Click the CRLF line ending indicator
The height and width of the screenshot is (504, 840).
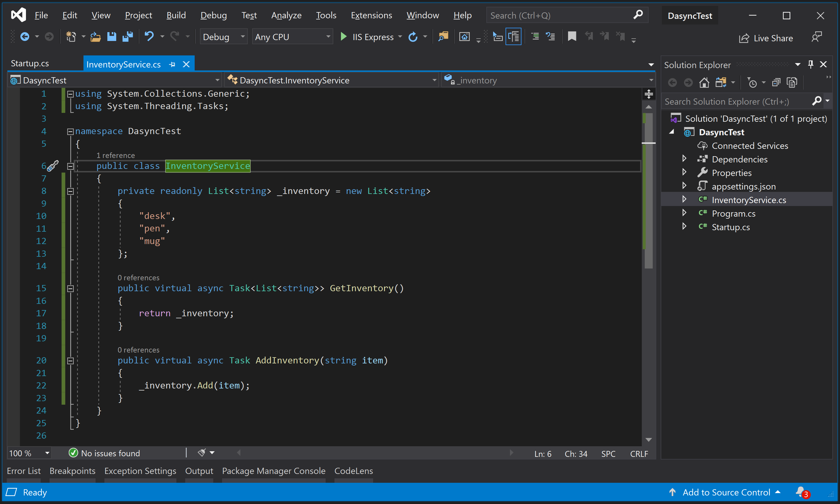[639, 454]
